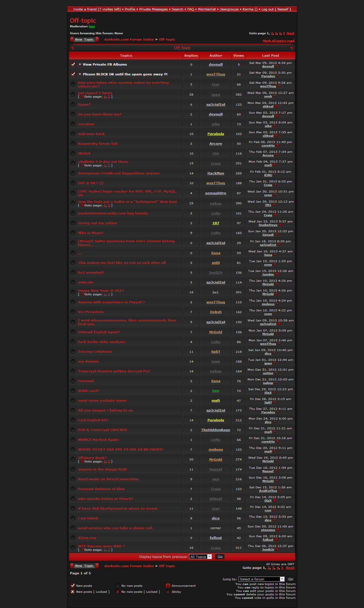Click the "Mark all topics read" link

[x=278, y=41]
